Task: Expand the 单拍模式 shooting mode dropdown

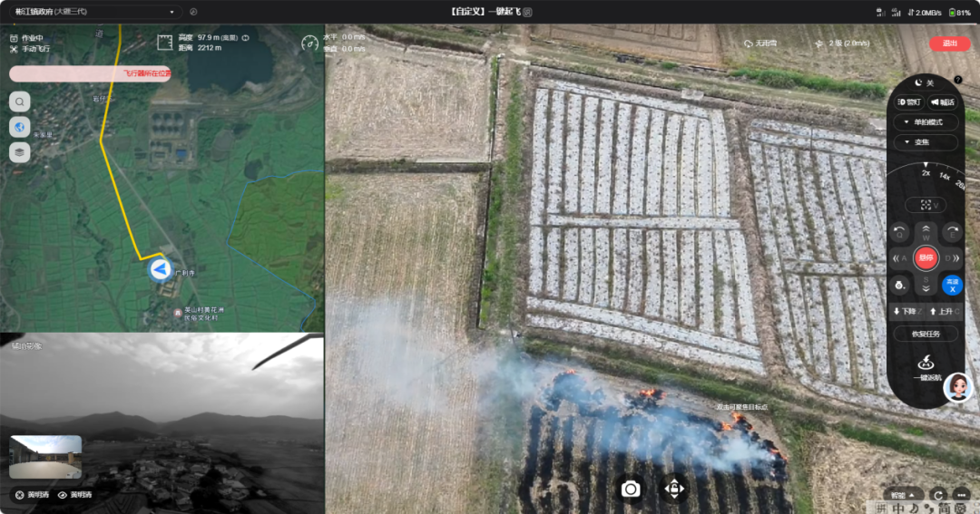Action: (x=926, y=121)
